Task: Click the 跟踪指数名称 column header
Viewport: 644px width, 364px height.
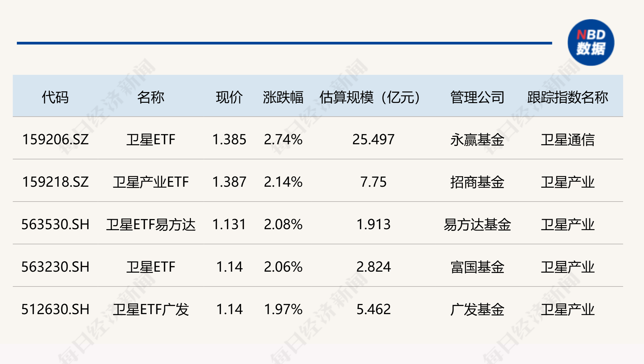Action: 567,97
